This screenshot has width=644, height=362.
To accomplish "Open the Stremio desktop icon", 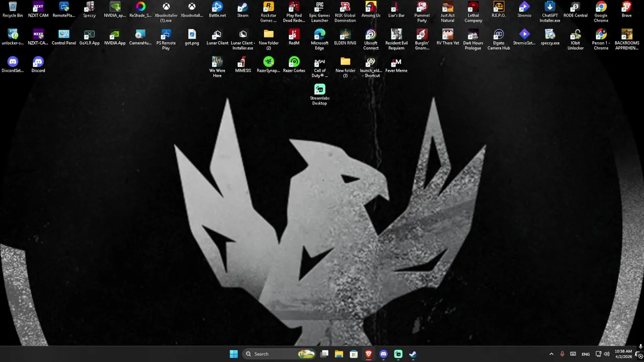I will [x=524, y=10].
